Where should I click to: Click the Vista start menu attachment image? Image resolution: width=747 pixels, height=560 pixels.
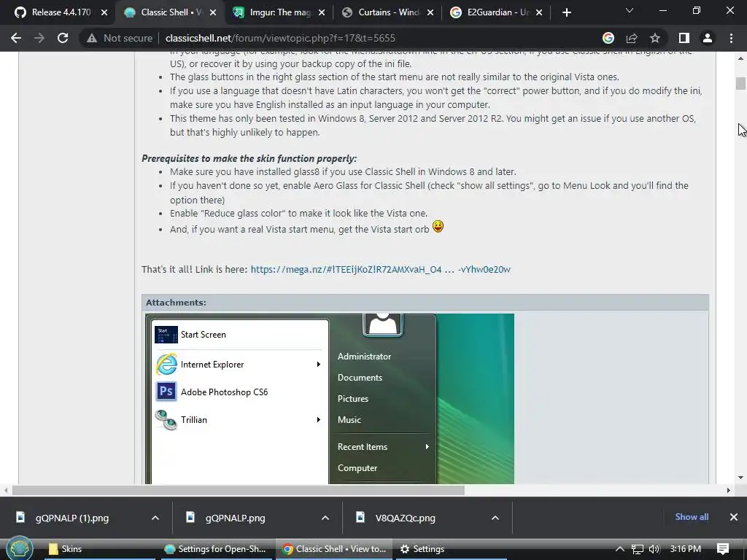pyautogui.click(x=330, y=399)
